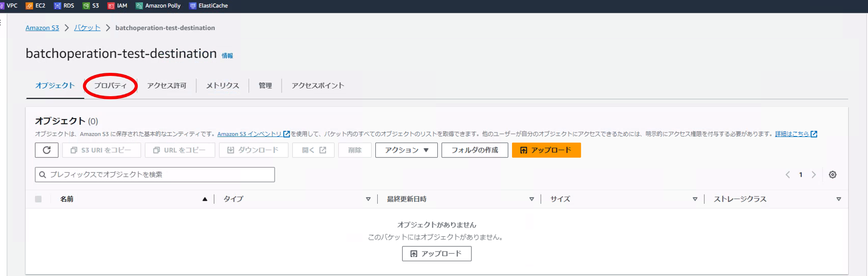868x276 pixels.
Task: Click the orange アップロード button
Action: 546,150
